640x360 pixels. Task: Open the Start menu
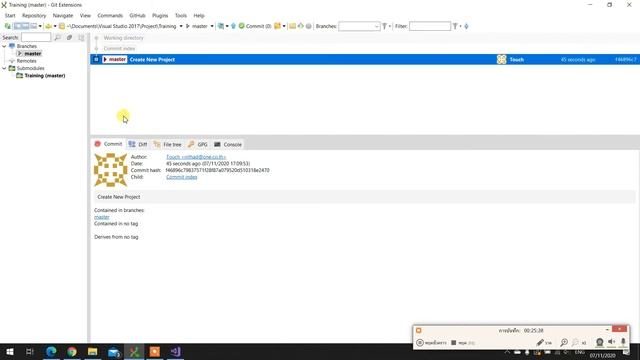click(10, 16)
